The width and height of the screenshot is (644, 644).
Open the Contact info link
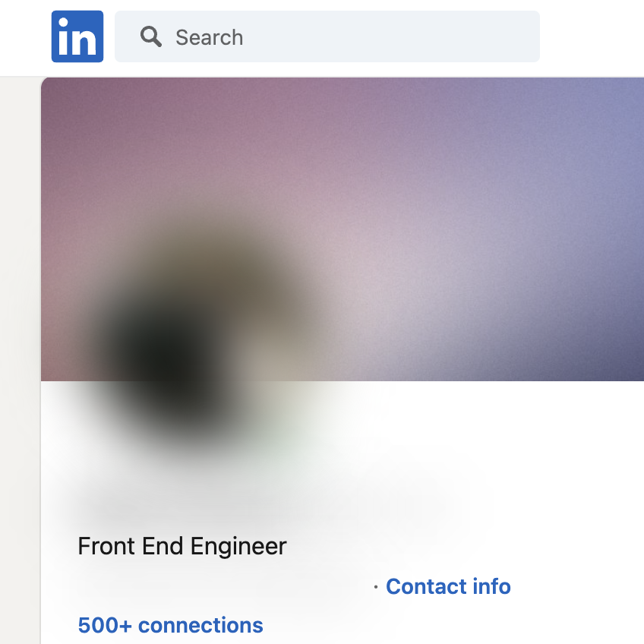[x=448, y=586]
